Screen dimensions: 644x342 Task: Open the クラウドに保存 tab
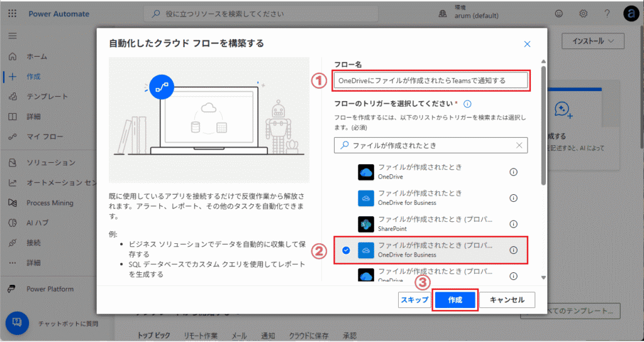pyautogui.click(x=309, y=336)
